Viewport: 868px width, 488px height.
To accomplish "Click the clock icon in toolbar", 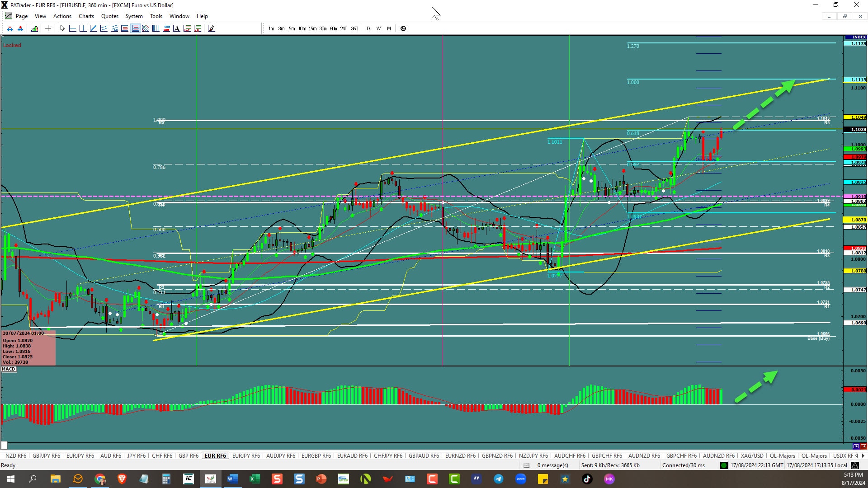I will click(x=403, y=28).
